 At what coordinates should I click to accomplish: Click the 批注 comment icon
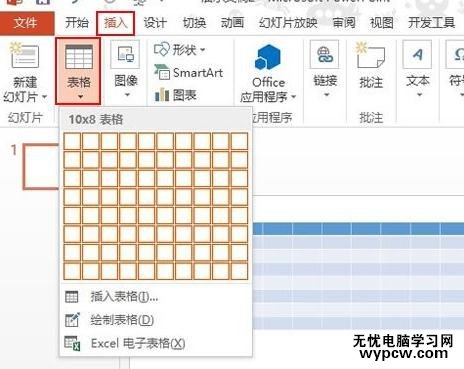[370, 56]
